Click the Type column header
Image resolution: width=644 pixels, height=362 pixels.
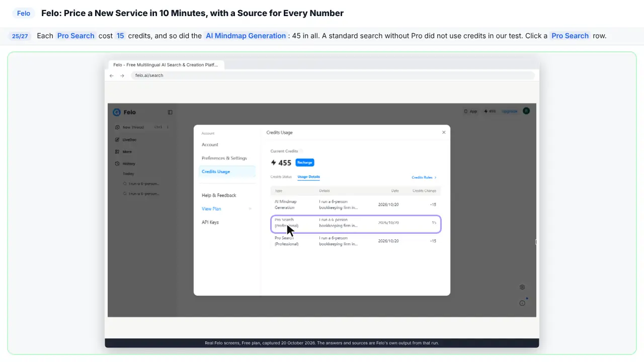point(279,191)
